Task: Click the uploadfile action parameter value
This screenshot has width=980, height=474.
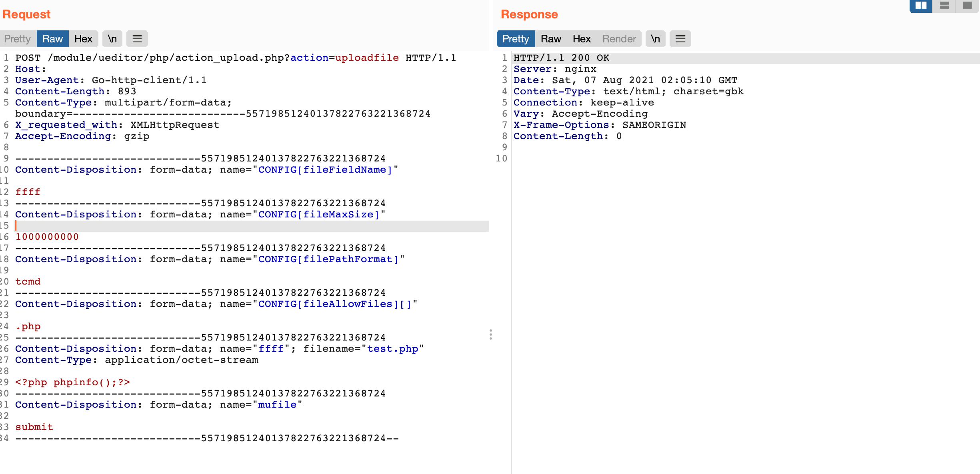Action: coord(367,58)
